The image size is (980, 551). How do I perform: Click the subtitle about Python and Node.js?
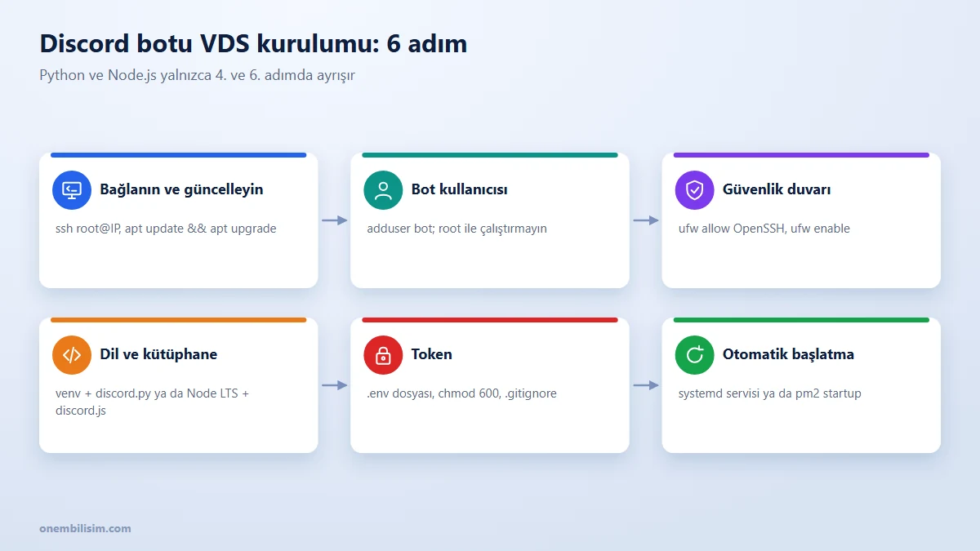tap(197, 75)
